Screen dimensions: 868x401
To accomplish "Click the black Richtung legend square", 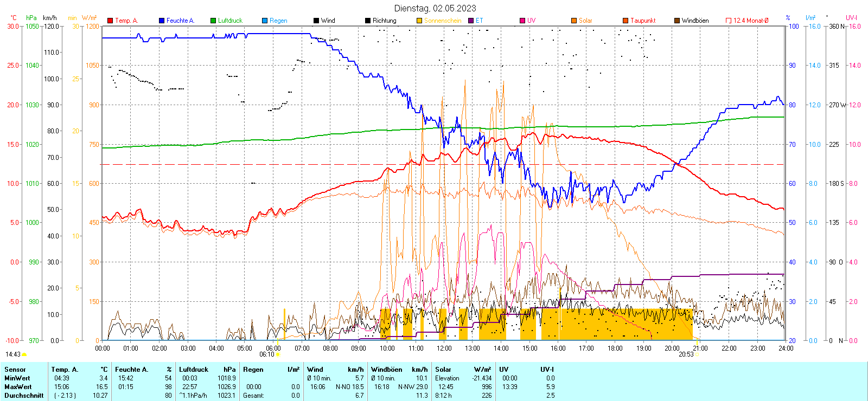I will (368, 21).
